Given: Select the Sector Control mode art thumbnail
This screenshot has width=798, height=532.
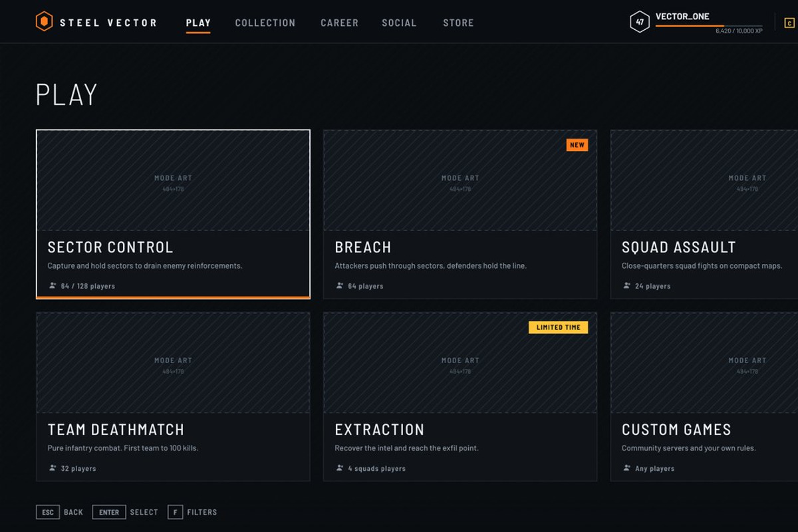Looking at the screenshot, I should point(173,180).
